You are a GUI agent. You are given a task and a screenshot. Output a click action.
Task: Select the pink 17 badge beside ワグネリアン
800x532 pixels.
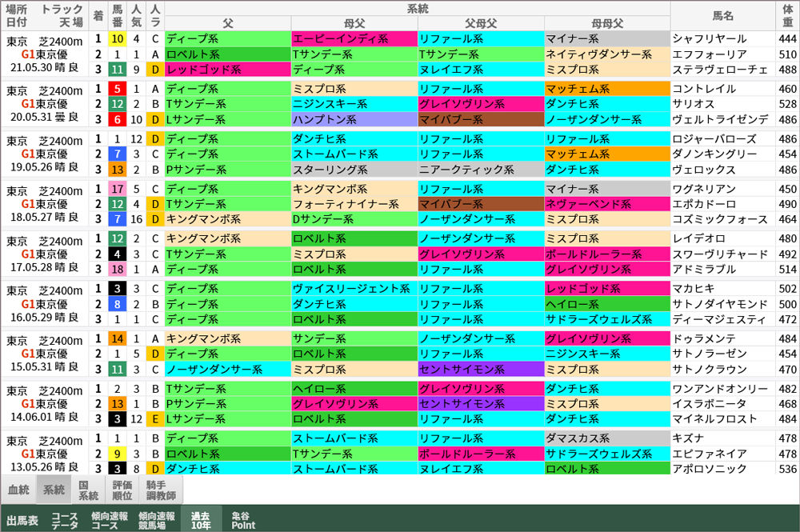117,190
